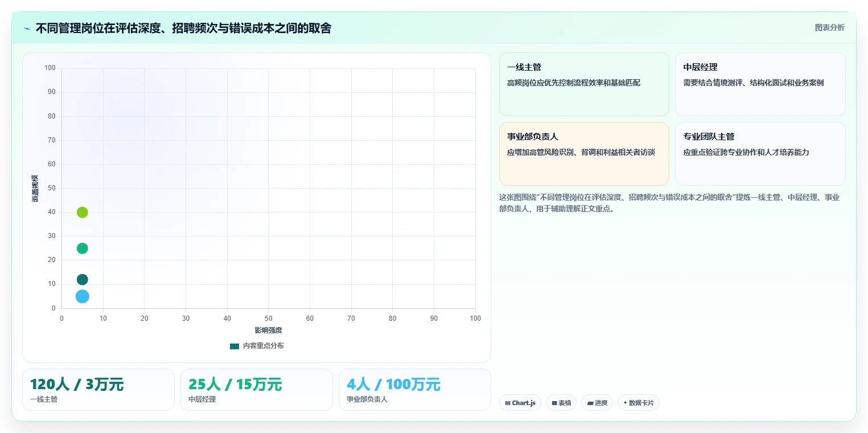Image resolution: width=868 pixels, height=433 pixels.
Task: Click y-axis tick label 100
Action: pos(50,68)
